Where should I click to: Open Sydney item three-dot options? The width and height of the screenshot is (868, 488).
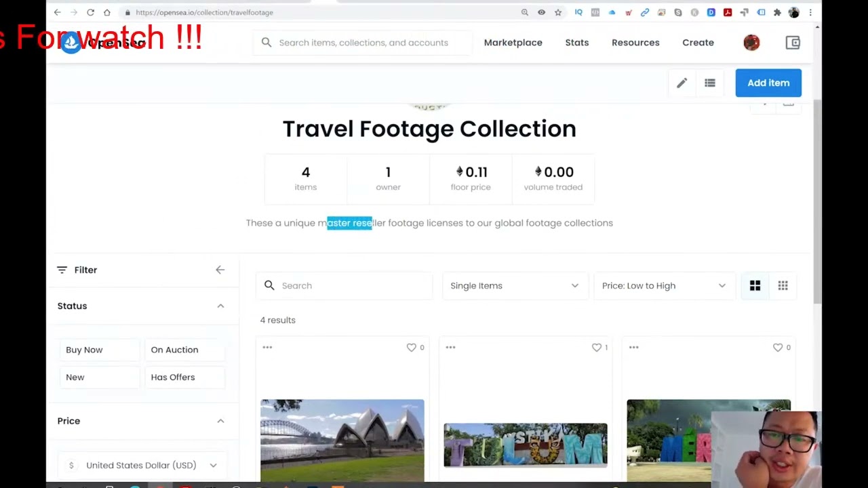pyautogui.click(x=267, y=347)
